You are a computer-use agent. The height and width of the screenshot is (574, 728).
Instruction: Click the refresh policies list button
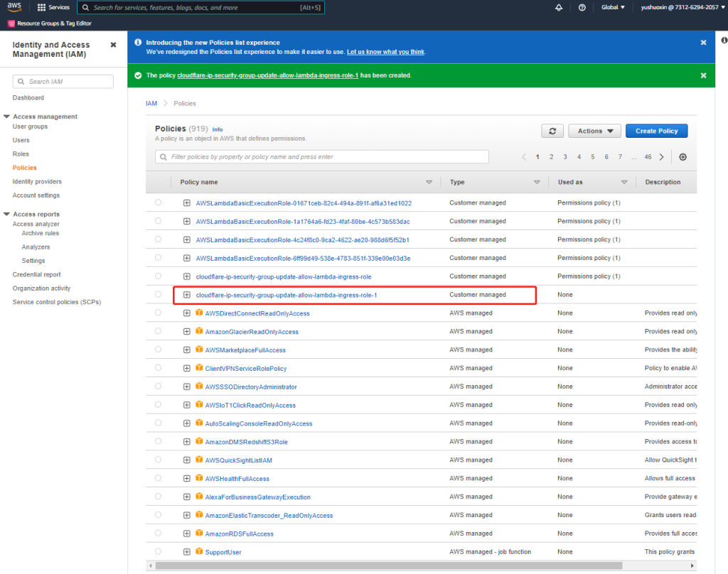pos(552,131)
